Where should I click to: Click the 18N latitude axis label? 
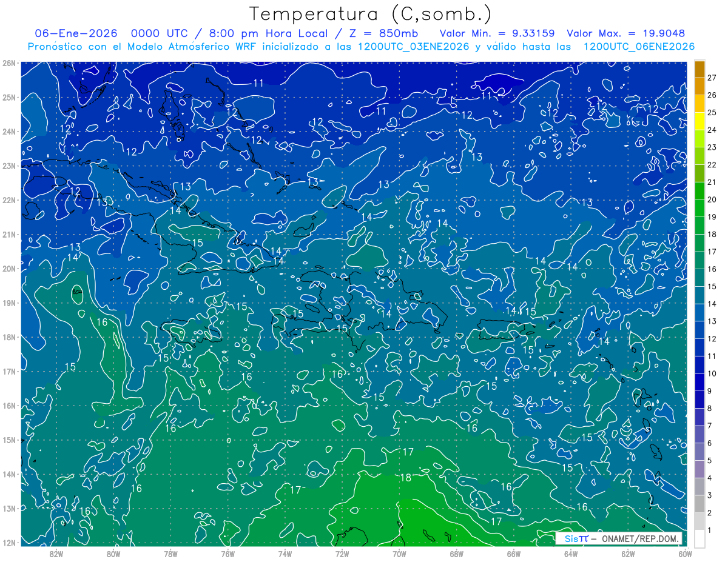tap(9, 337)
